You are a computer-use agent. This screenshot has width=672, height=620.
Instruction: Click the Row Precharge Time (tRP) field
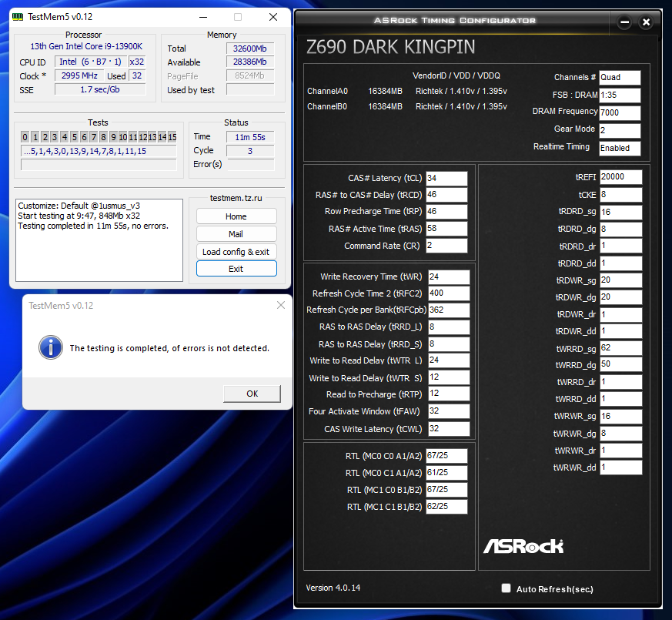coord(446,211)
